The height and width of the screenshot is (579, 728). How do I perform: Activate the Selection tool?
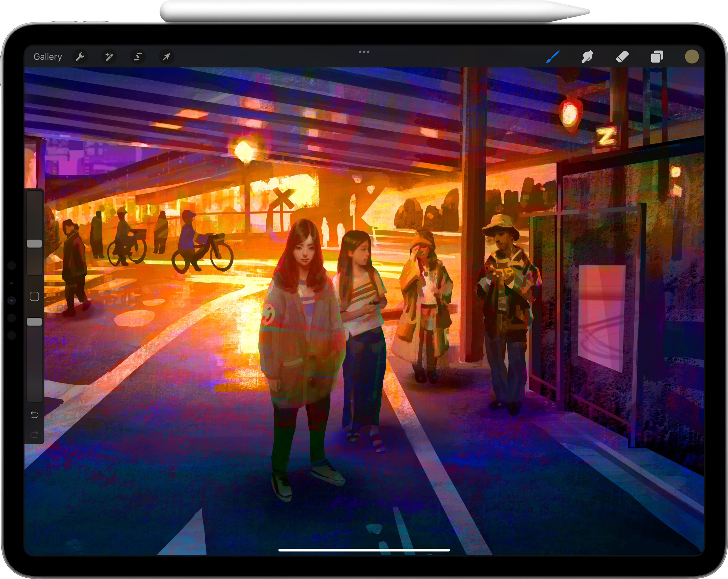click(x=138, y=56)
